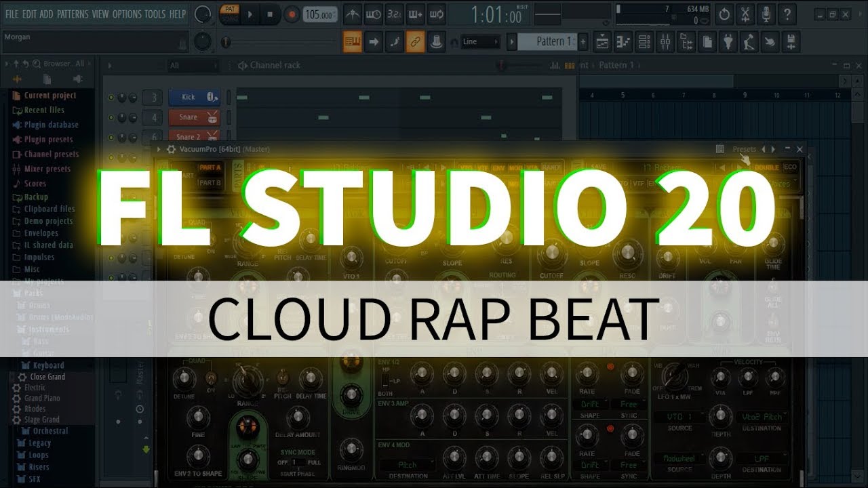Open the TOOLS menu
This screenshot has height=488, width=868.
(x=155, y=14)
